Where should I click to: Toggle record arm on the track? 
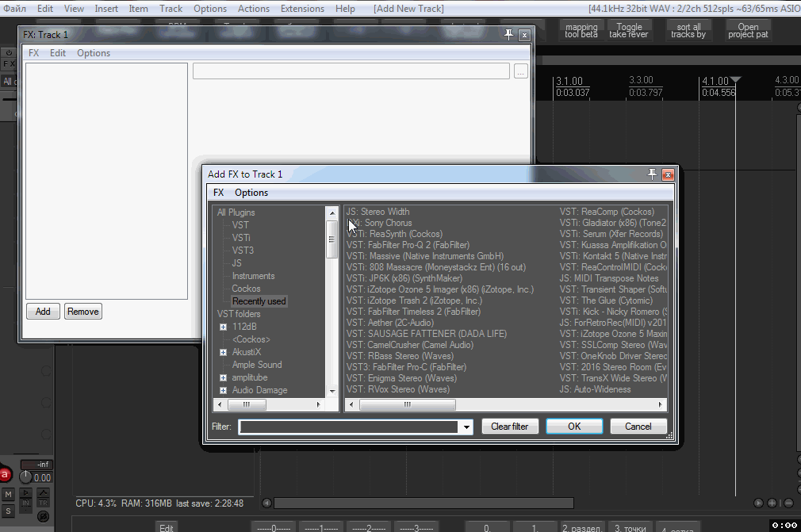5,474
